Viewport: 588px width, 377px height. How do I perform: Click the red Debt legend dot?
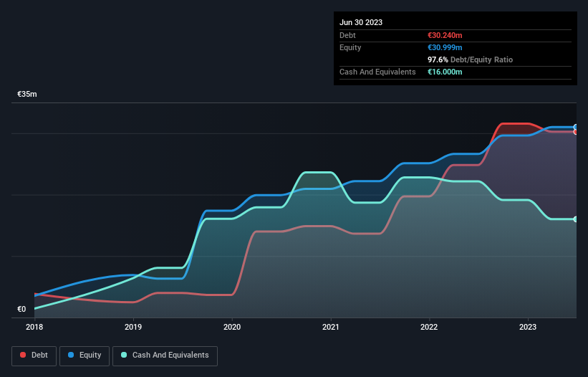[x=23, y=355]
